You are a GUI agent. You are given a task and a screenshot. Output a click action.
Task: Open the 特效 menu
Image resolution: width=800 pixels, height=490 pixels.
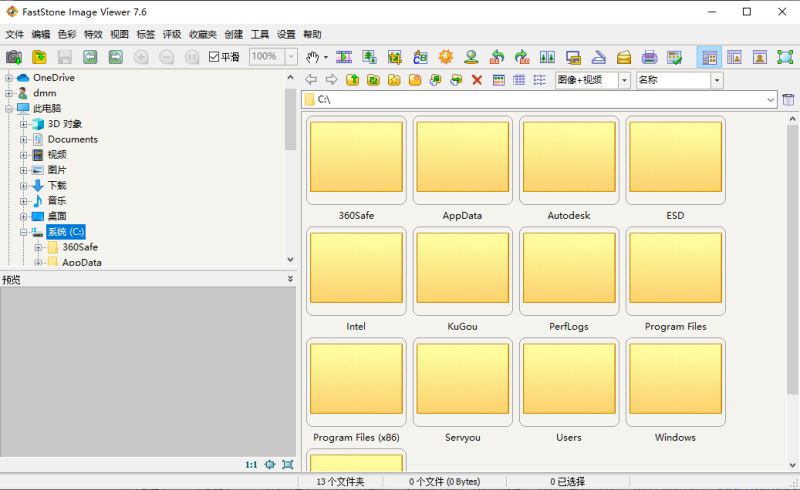coord(93,34)
